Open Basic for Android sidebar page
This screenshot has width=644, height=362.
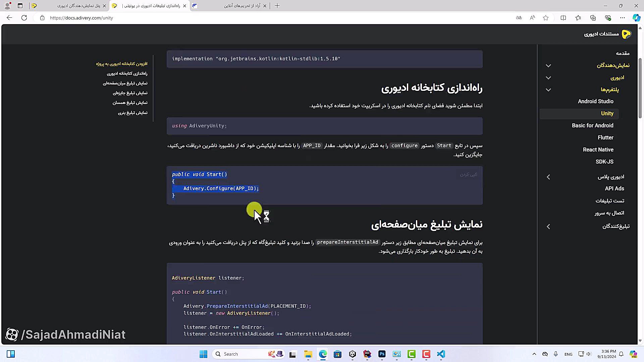tap(592, 125)
